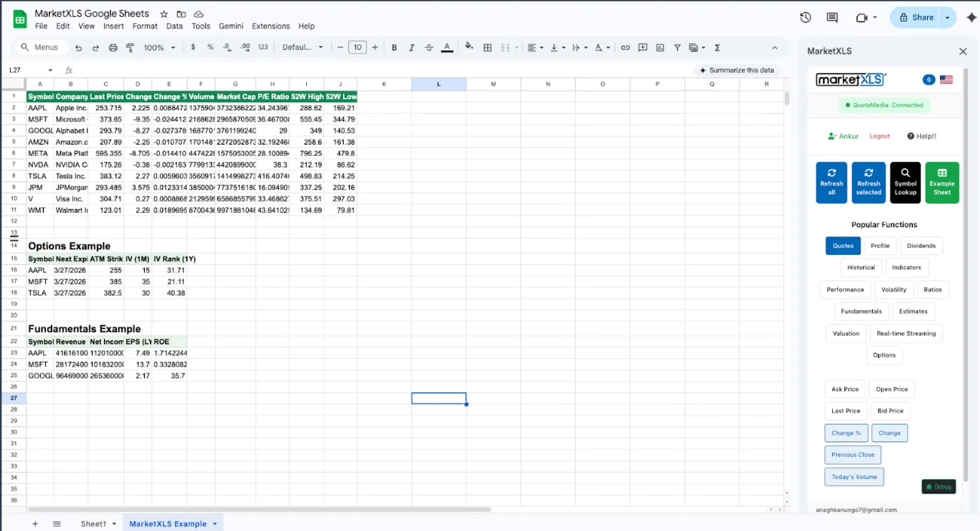Select the Real-time Streaming category
The width and height of the screenshot is (980, 531).
coord(906,334)
